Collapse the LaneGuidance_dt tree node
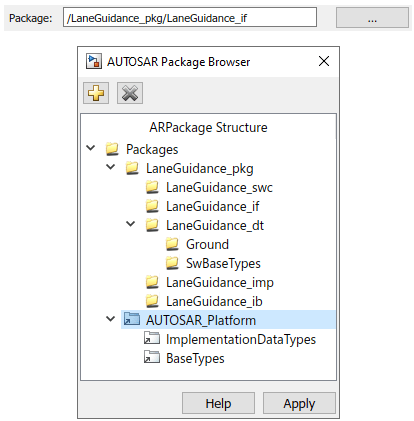Screen dimensions: 414x421 pos(131,224)
